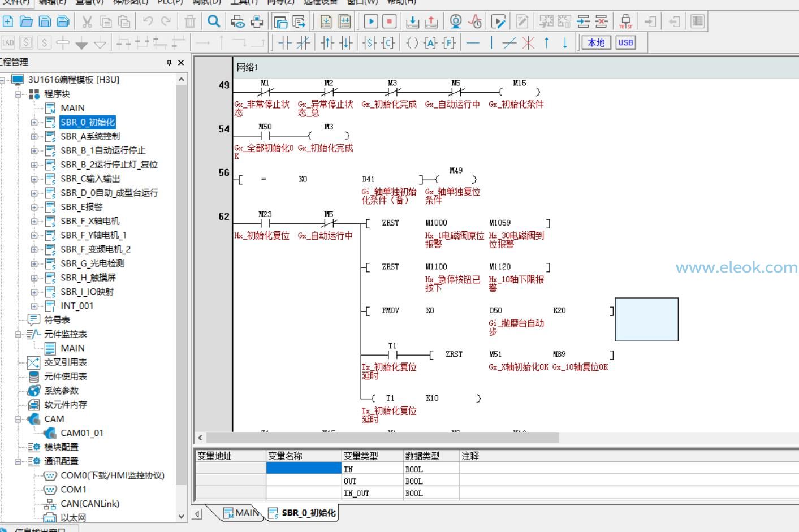
Task: Toggle the USB connection button
Action: pos(625,42)
